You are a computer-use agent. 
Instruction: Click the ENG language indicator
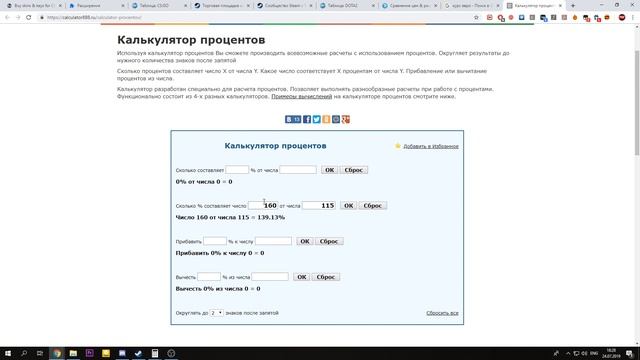(594, 353)
